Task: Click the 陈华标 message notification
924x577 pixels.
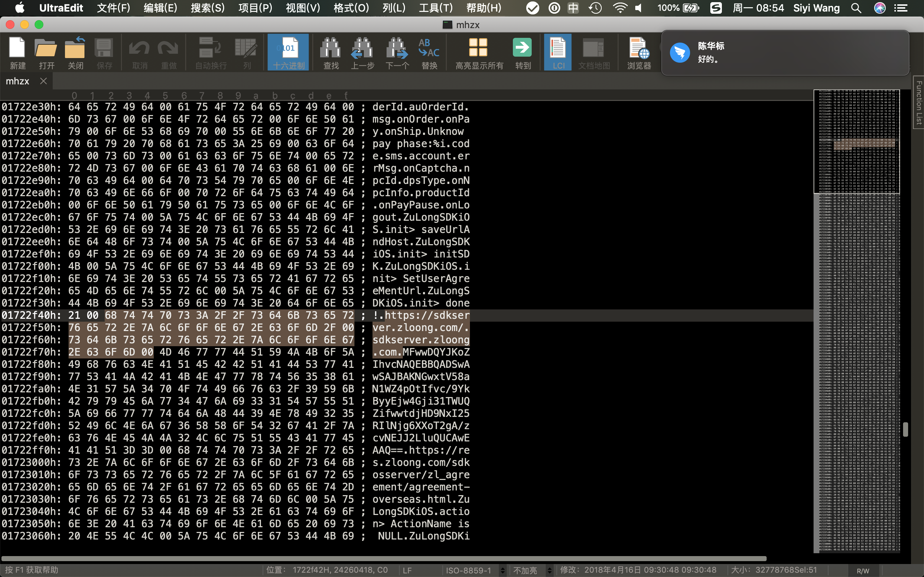Action: [x=785, y=53]
